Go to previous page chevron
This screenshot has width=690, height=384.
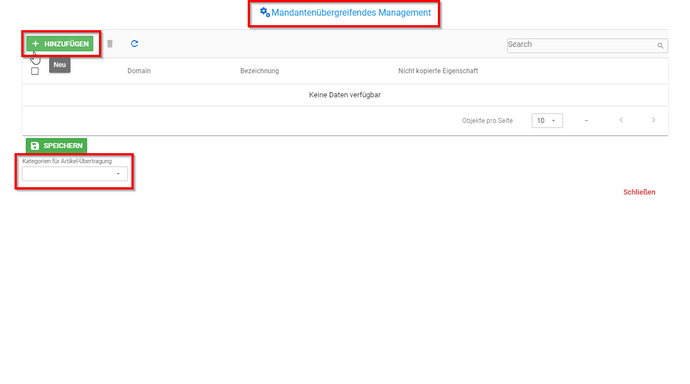[621, 120]
